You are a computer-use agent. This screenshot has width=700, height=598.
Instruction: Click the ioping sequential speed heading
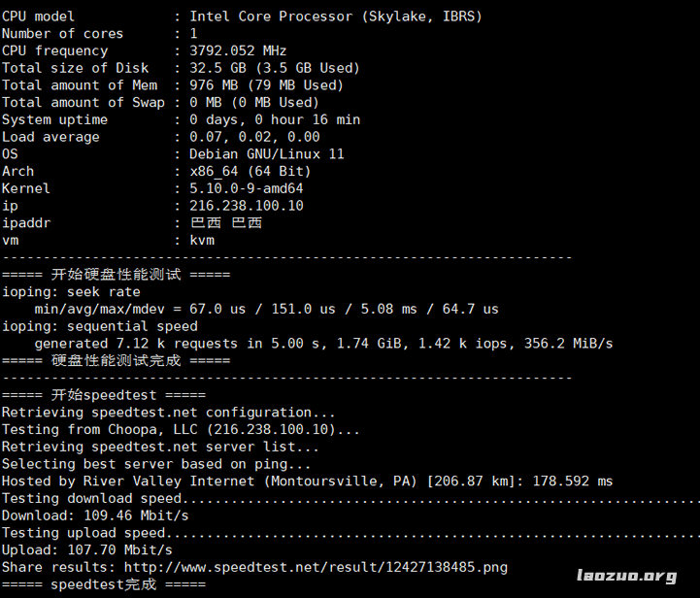tap(100, 326)
